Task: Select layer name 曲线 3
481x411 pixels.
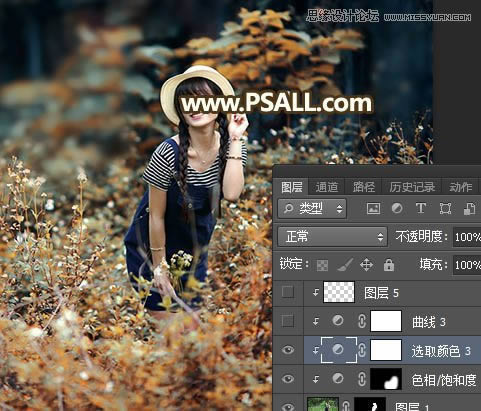Action: click(x=429, y=322)
